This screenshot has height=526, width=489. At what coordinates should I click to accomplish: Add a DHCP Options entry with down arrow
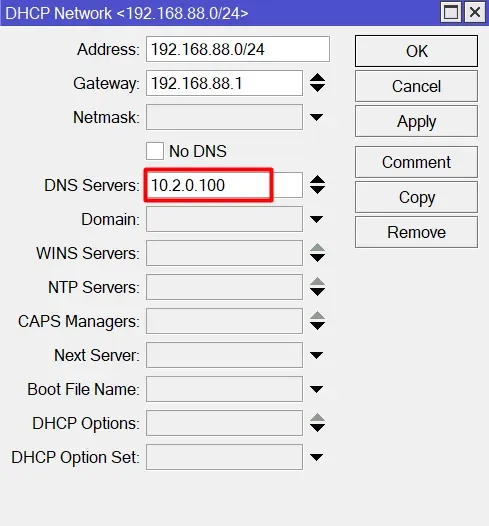pos(317,428)
